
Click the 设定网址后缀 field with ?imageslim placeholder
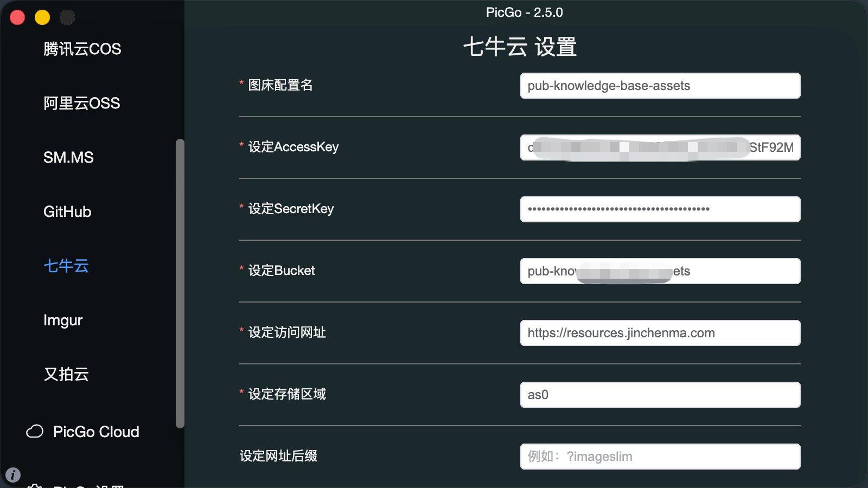(x=660, y=457)
